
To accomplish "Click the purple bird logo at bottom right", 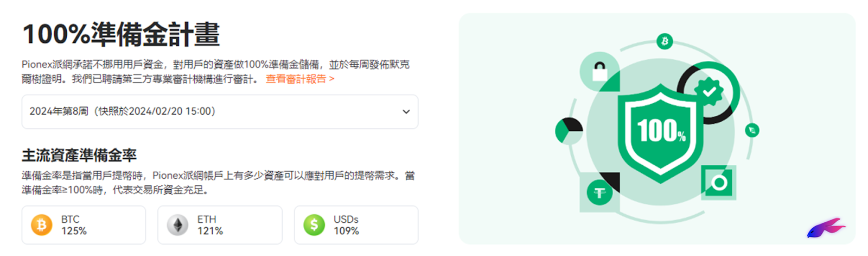I will [825, 228].
